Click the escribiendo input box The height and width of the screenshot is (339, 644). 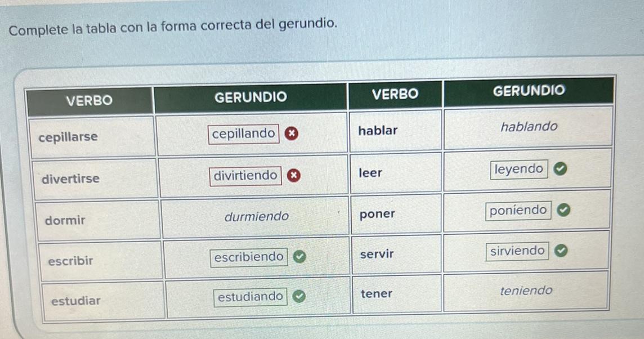coord(249,257)
